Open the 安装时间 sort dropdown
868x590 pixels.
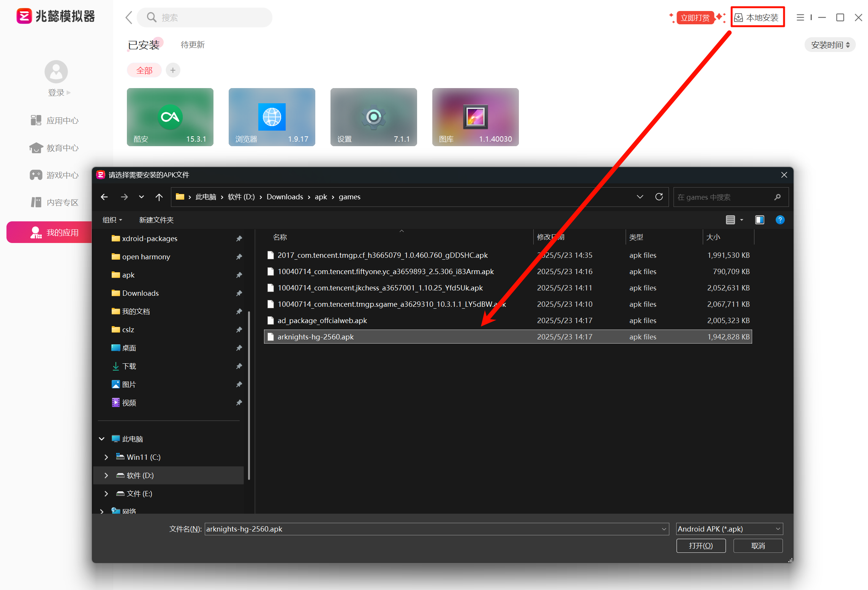coord(830,45)
